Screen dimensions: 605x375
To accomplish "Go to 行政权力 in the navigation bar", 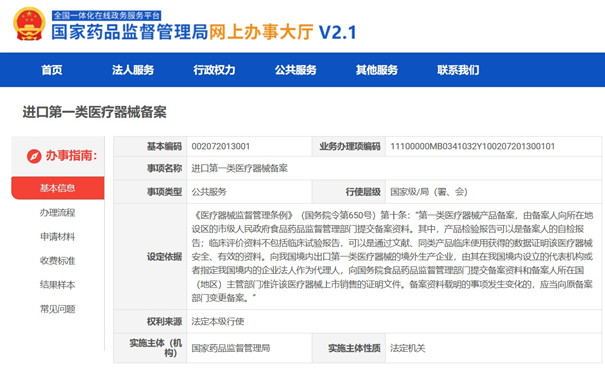I will point(215,70).
